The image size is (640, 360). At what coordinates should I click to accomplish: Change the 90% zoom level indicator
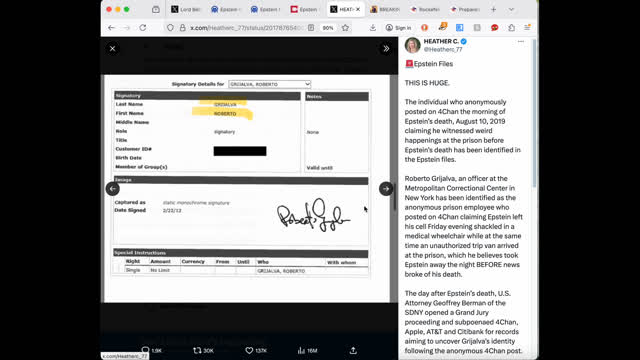tap(328, 28)
